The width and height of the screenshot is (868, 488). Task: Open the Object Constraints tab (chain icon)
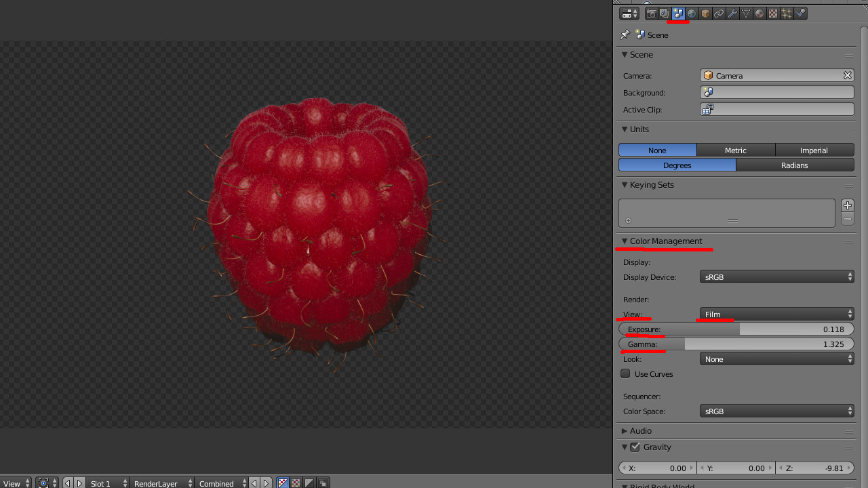719,14
